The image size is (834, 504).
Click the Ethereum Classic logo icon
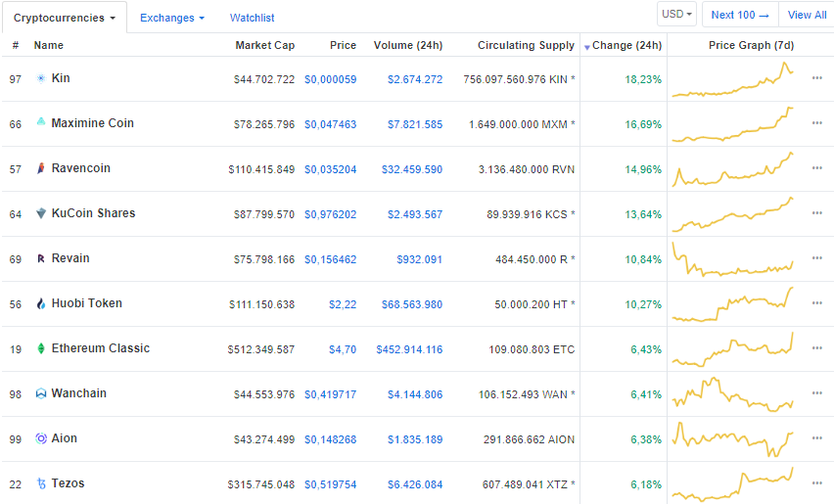[41, 348]
